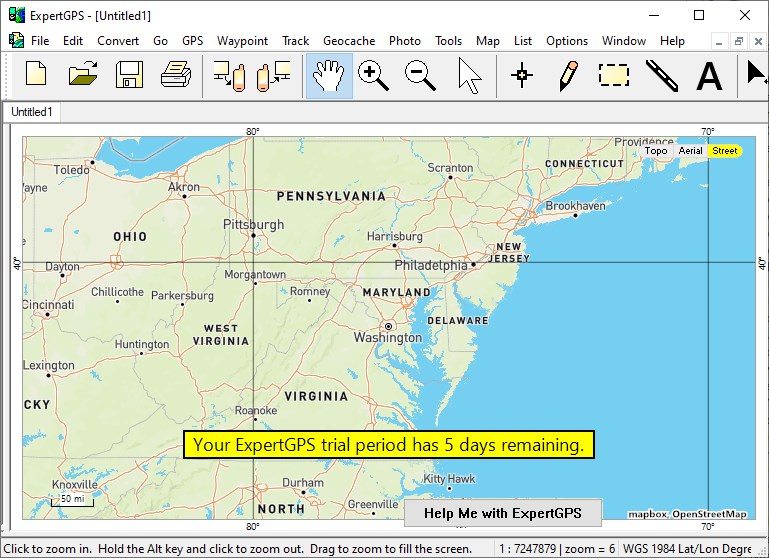Viewport: 769px width, 558px height.
Task: Click WGS 1984 Lat/Lon coordinate format status
Action: point(687,548)
